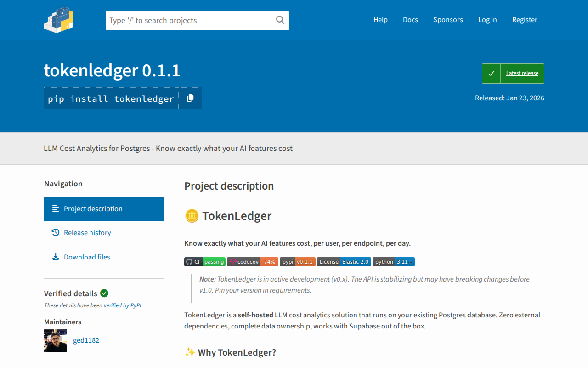Copy the pip install command to clipboard
Viewport: 588px width, 368px height.
point(190,98)
